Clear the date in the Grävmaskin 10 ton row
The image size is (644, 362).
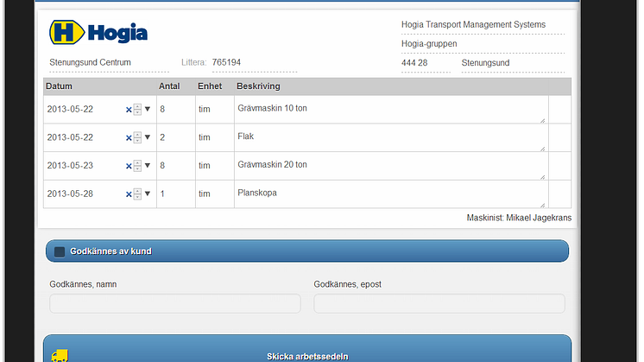pos(129,110)
